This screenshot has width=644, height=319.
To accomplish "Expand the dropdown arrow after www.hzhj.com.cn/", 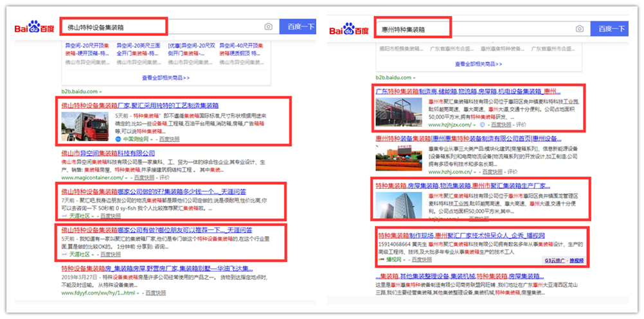I will 474,172.
